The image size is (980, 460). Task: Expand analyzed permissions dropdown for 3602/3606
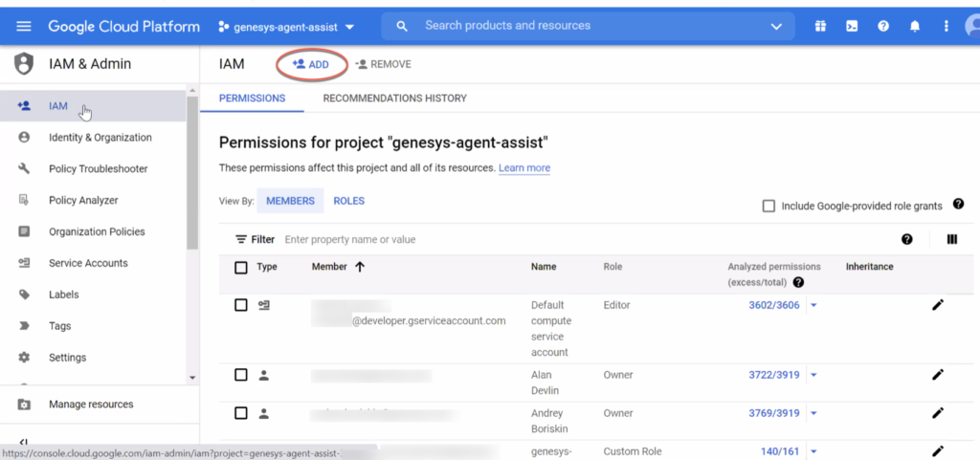pyautogui.click(x=813, y=305)
